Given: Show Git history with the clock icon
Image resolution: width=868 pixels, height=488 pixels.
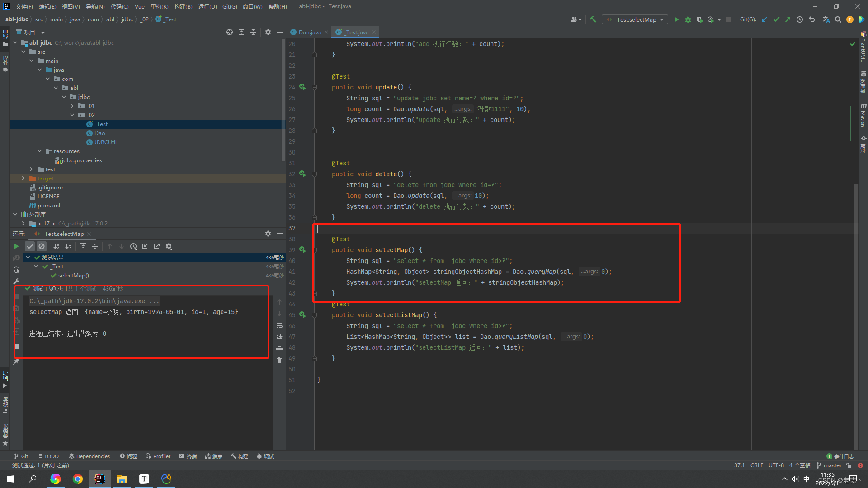Looking at the screenshot, I should pyautogui.click(x=800, y=19).
